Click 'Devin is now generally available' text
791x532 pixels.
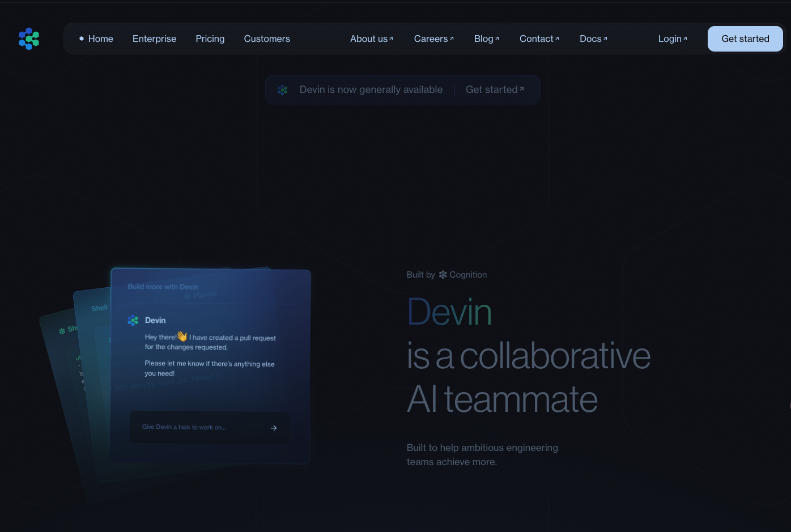point(371,90)
